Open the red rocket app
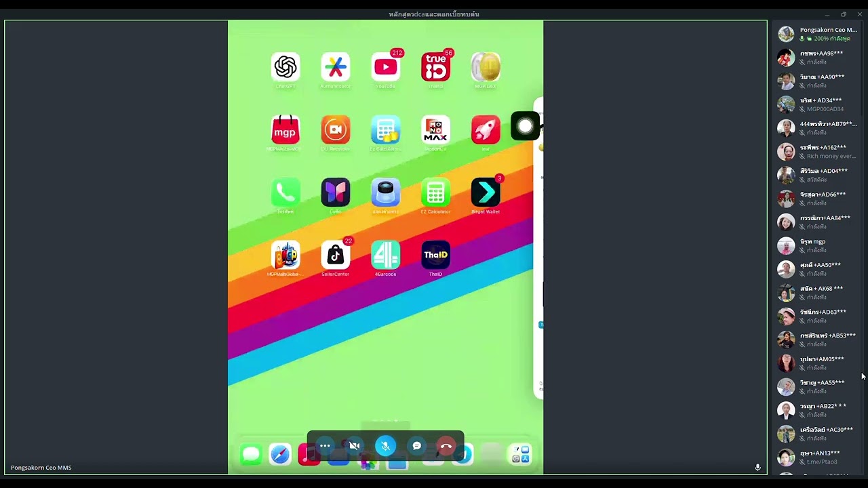 pyautogui.click(x=486, y=129)
